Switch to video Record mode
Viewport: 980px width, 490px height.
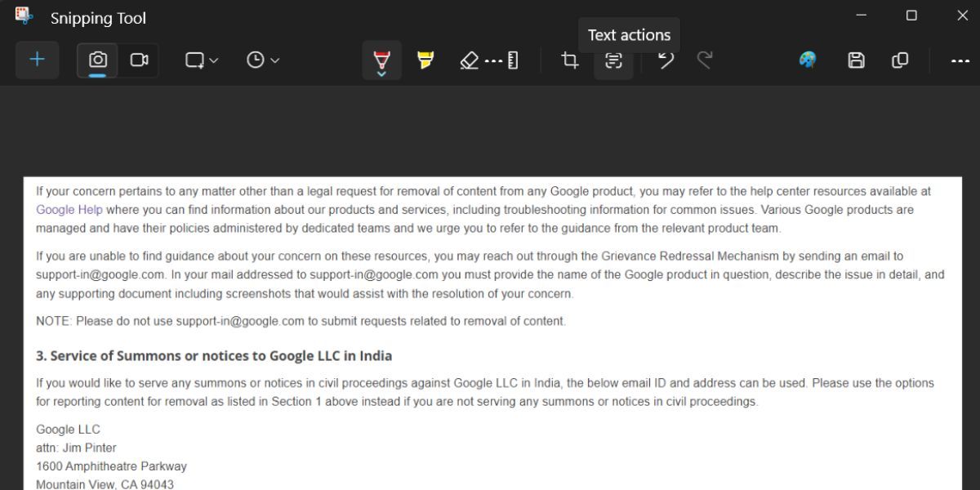pos(140,60)
